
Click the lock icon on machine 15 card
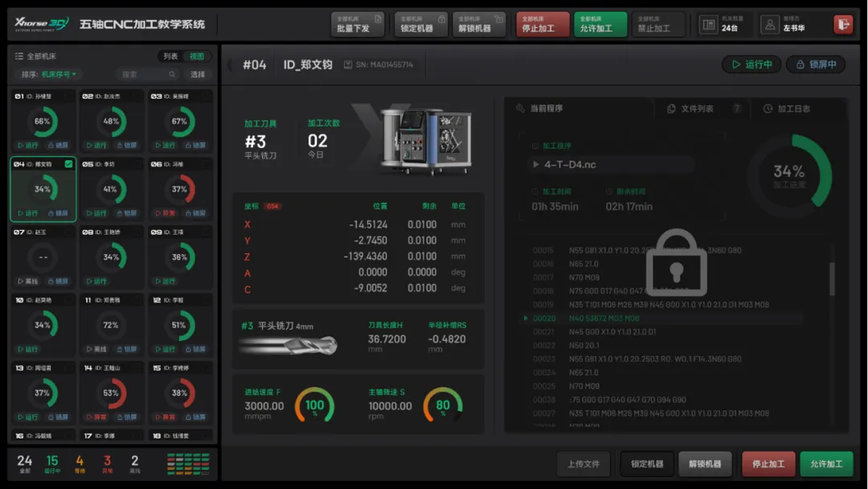pos(188,417)
